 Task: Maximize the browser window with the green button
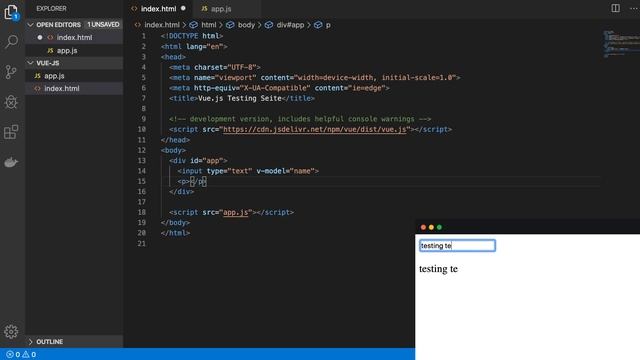(440, 227)
